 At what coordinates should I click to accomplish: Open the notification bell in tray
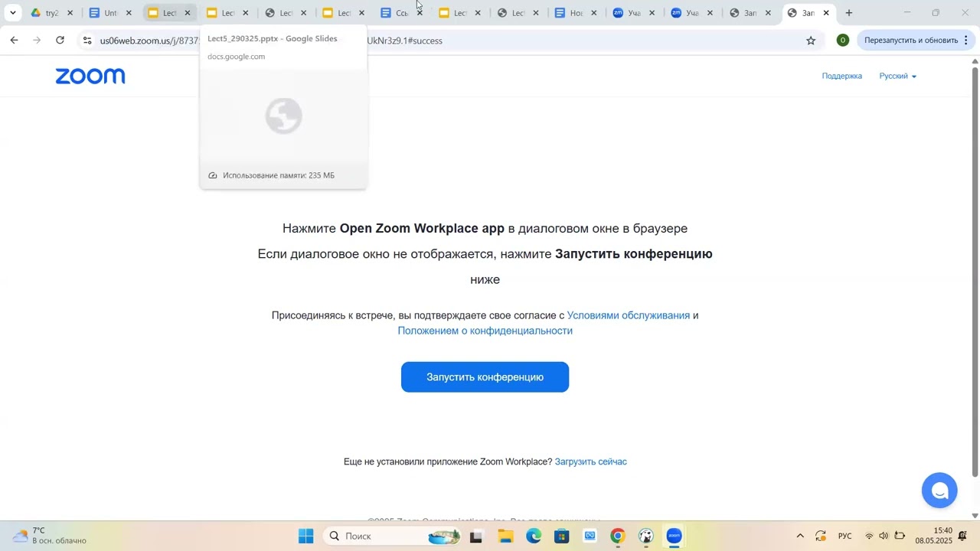(x=963, y=536)
